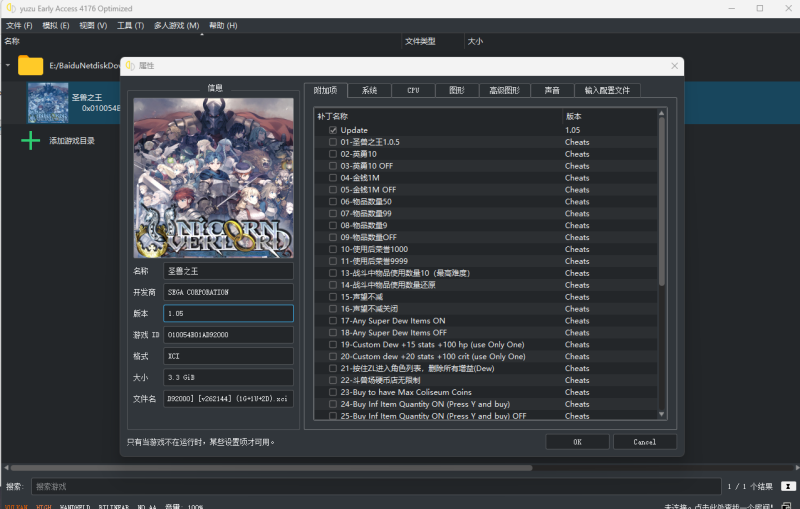Click the Unicorn Overlord cover art in the properties dialog
The height and width of the screenshot is (509, 800).
click(x=213, y=178)
